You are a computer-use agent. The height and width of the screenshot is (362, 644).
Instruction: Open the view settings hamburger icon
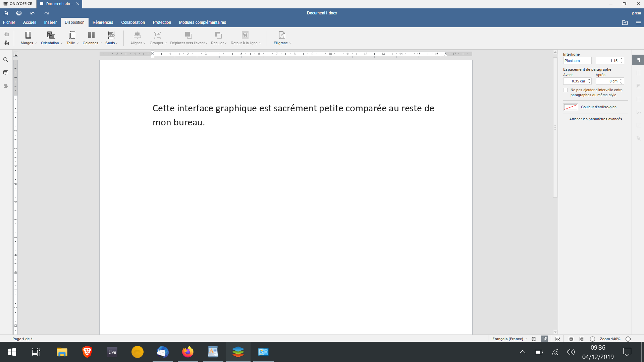click(x=638, y=22)
